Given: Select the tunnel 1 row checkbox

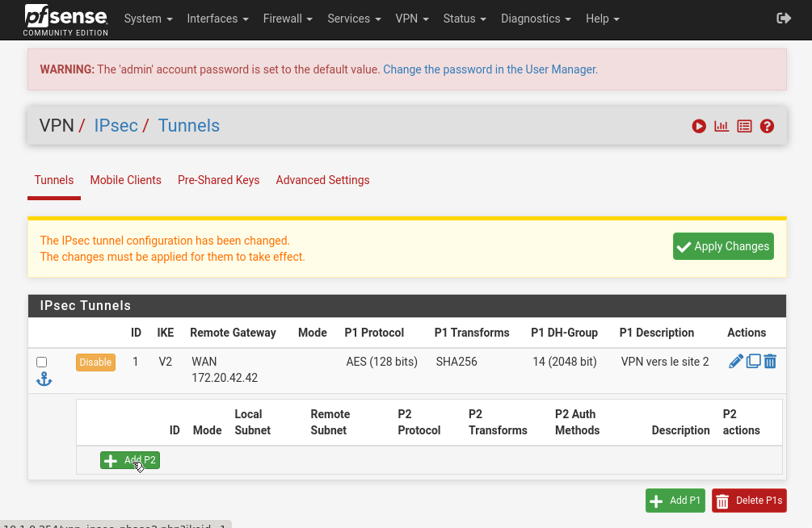Looking at the screenshot, I should [42, 362].
